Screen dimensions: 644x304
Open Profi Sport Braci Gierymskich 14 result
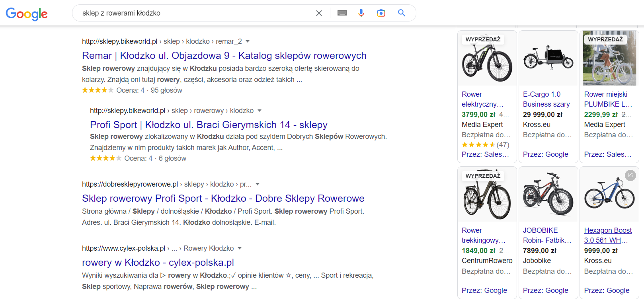click(x=209, y=125)
